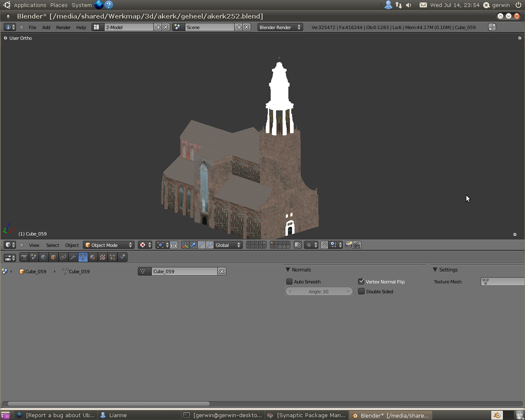Open the Blender Render engine dropdown

click(x=280, y=27)
